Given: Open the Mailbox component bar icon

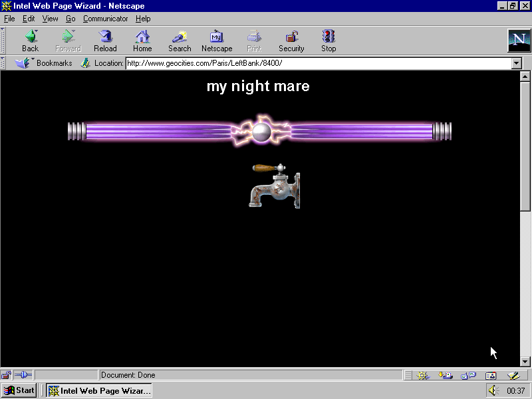Looking at the screenshot, I should (445, 375).
